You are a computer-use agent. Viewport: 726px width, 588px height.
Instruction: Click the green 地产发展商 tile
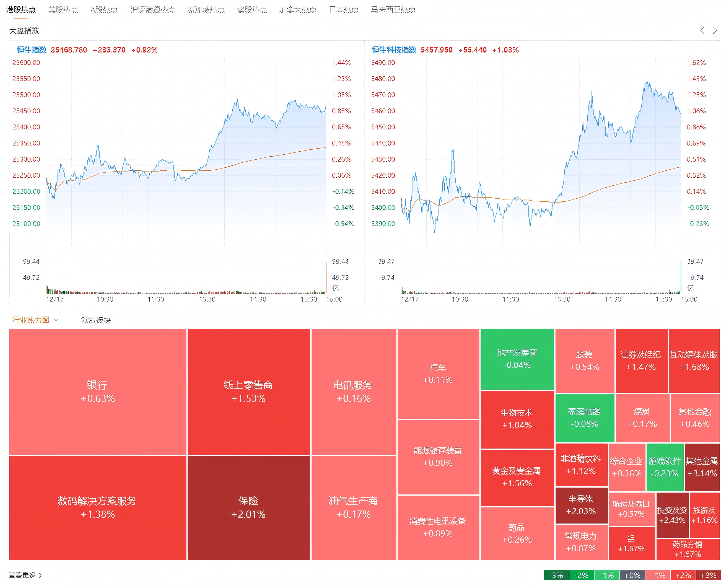coord(517,359)
